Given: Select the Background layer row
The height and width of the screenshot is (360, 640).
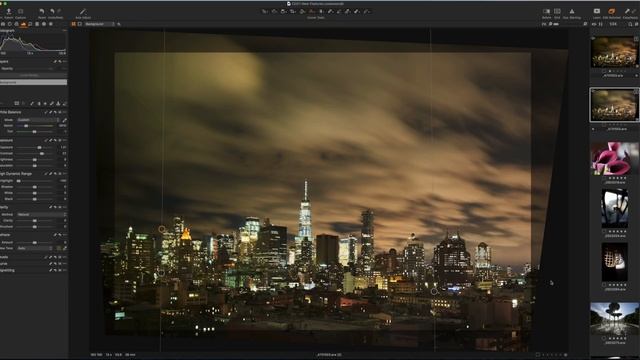Looking at the screenshot, I should pos(33,82).
